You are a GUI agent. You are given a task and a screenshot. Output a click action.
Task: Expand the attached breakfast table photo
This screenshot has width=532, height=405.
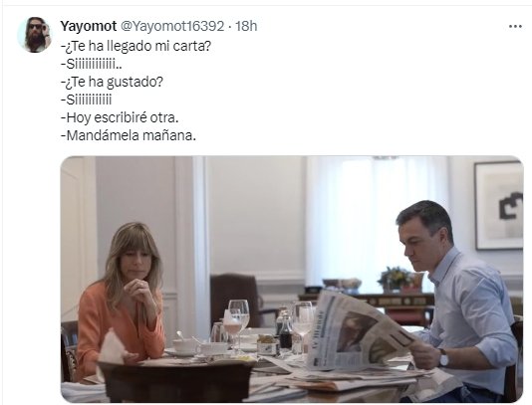292,279
